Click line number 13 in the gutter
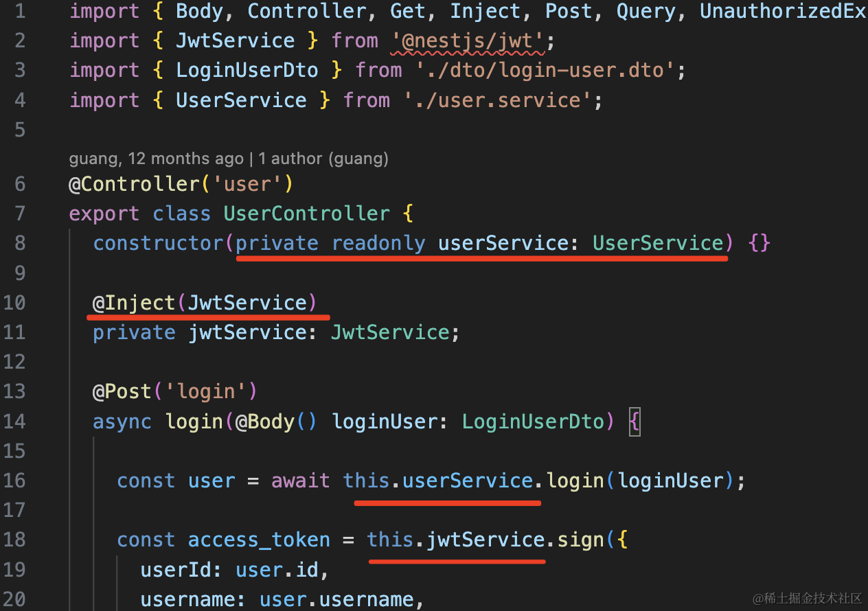This screenshot has height=611, width=868. pos(14,391)
